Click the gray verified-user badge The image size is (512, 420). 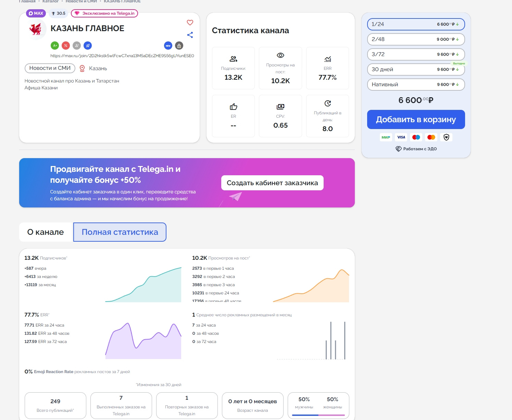(x=77, y=46)
